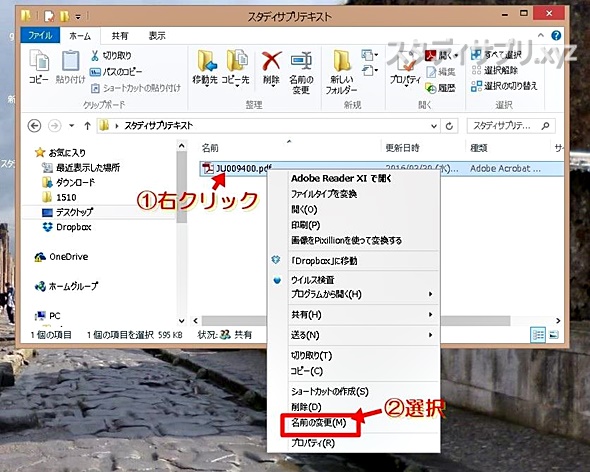Click Invert selection (選択の切り替え)
Image resolution: width=590 pixels, height=472 pixels.
click(x=504, y=86)
